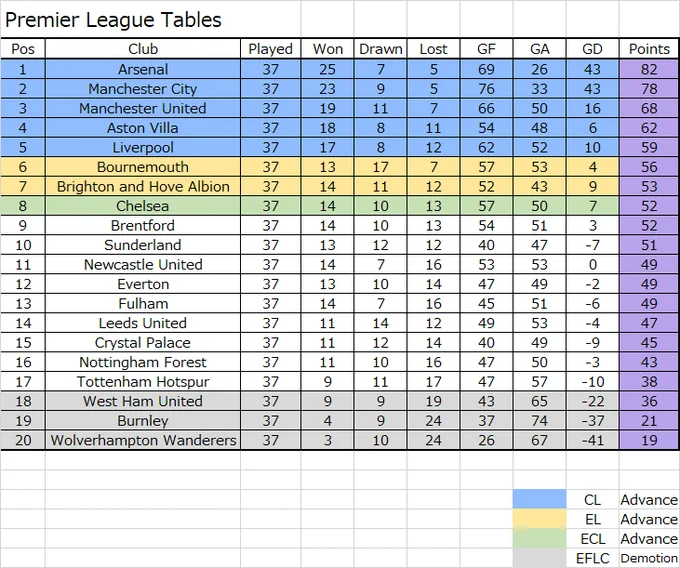This screenshot has width=680, height=568.
Task: Select West Ham United's GA cell 65
Action: point(539,401)
